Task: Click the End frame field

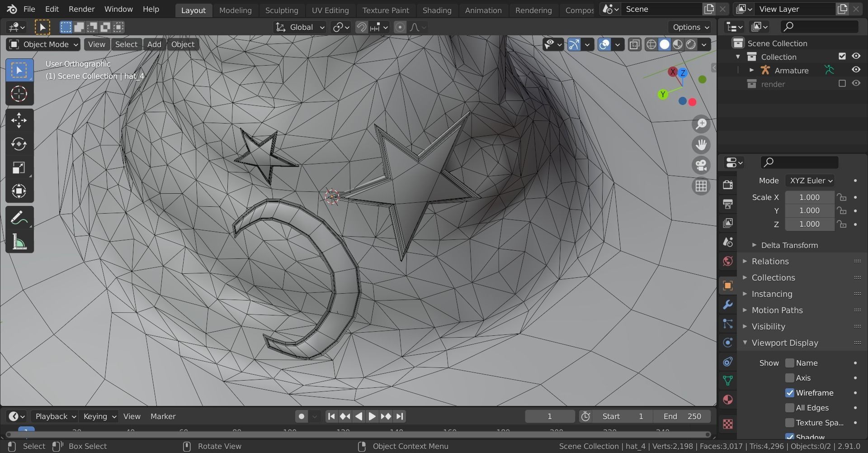Action: (x=682, y=416)
